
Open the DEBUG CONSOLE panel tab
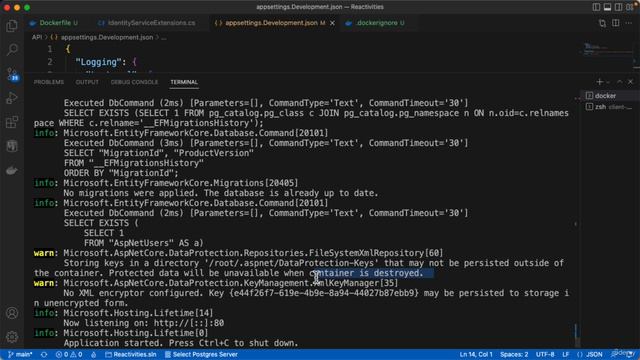tap(134, 82)
